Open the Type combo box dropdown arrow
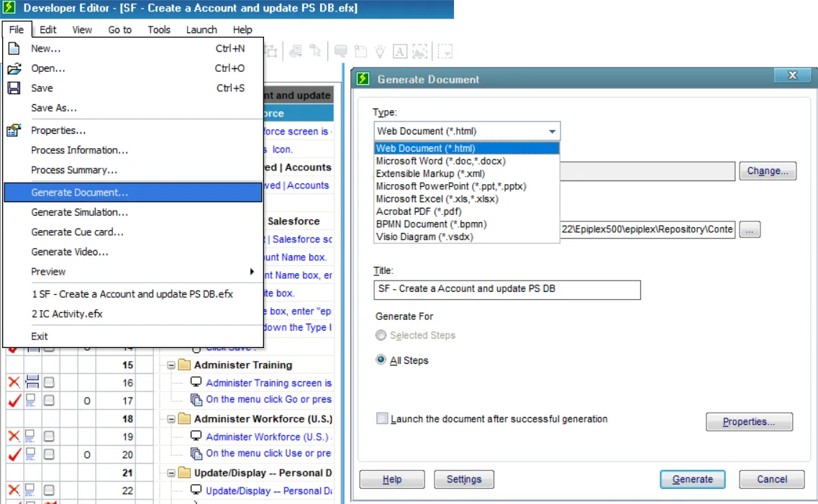This screenshot has width=818, height=504. click(x=552, y=132)
